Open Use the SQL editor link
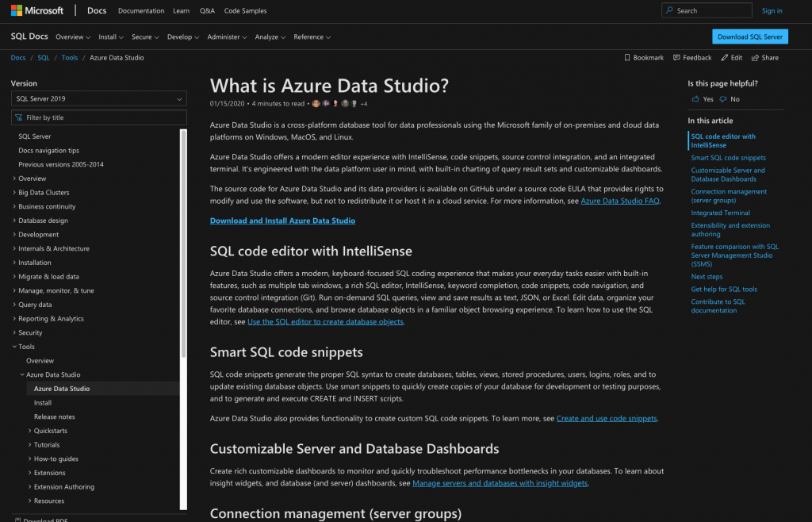The width and height of the screenshot is (812, 522). click(325, 321)
